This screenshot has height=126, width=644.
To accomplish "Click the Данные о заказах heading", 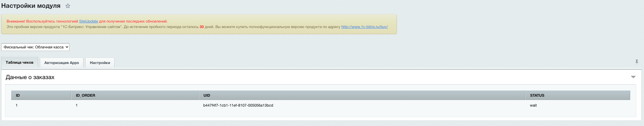I will [30, 77].
